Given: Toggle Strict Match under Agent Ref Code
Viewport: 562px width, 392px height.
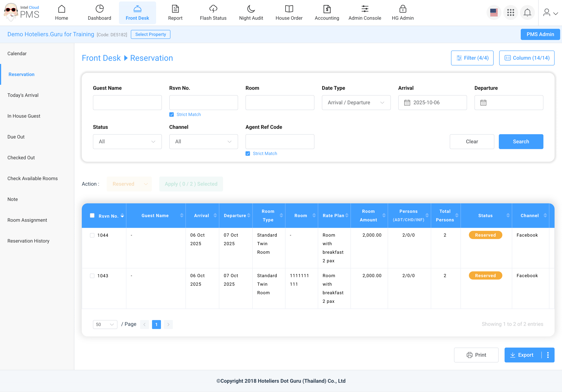Looking at the screenshot, I should click(x=248, y=154).
